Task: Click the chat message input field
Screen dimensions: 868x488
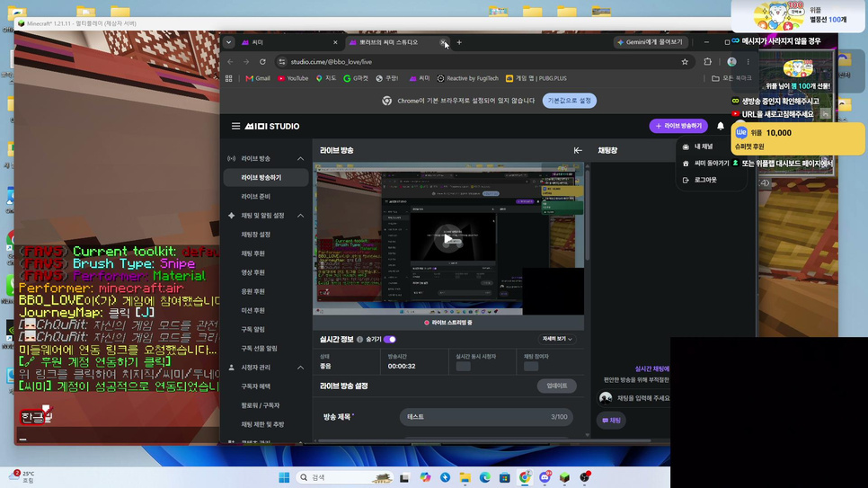Action: tap(642, 398)
